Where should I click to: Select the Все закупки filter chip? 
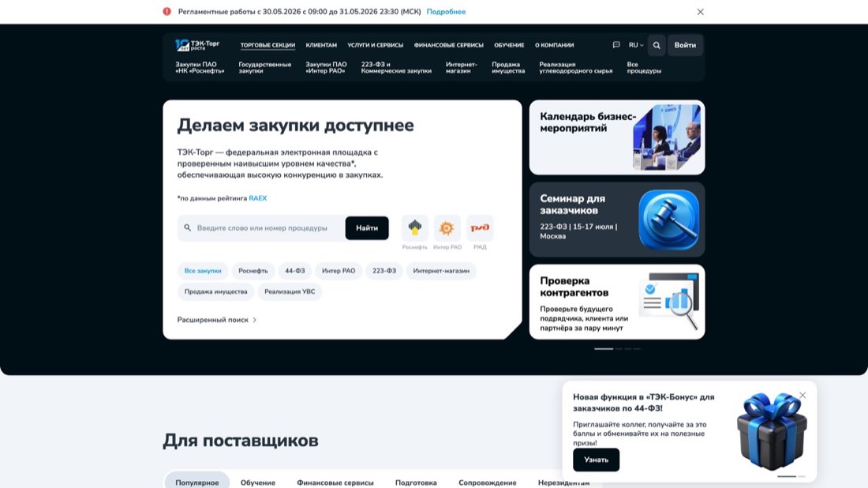pos(203,271)
